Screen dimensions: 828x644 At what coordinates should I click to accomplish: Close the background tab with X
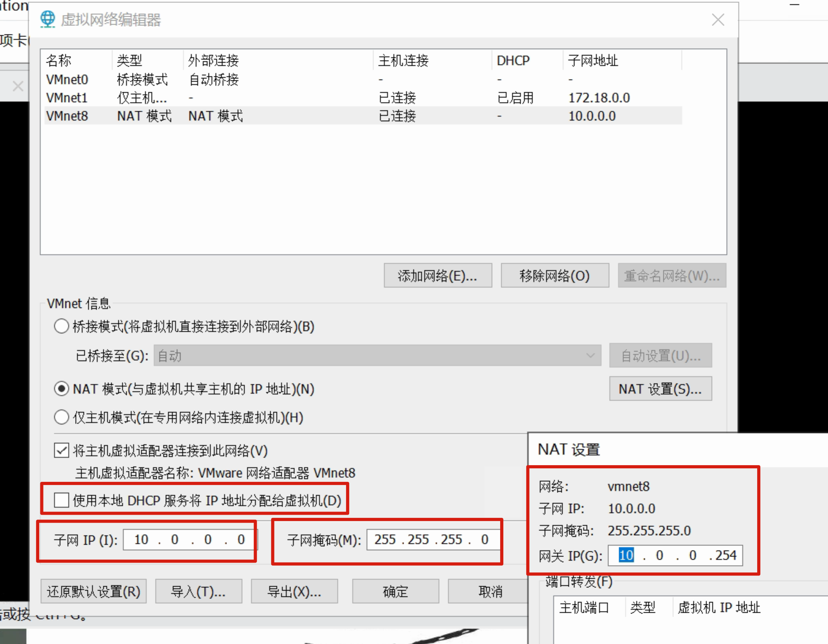click(18, 86)
